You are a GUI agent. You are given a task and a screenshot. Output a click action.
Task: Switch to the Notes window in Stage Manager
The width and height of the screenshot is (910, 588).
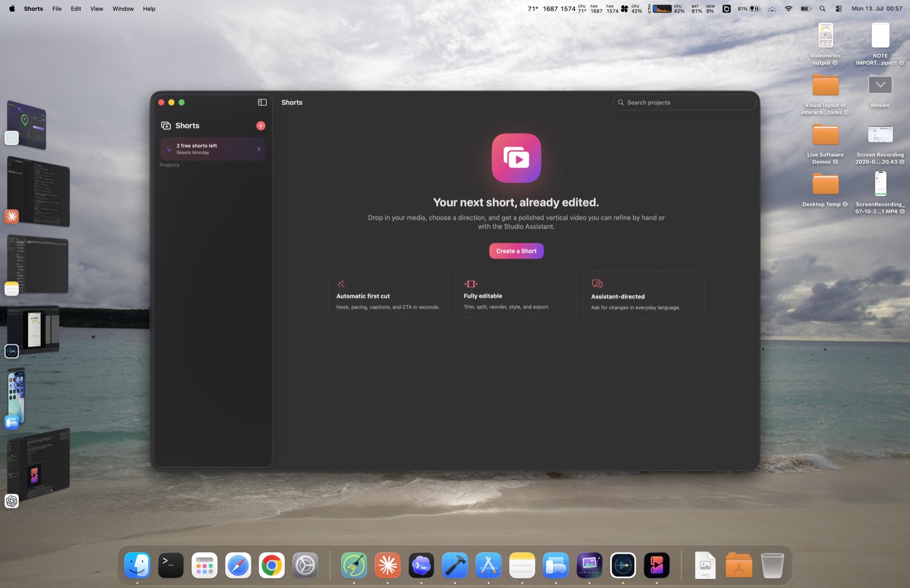[38, 266]
